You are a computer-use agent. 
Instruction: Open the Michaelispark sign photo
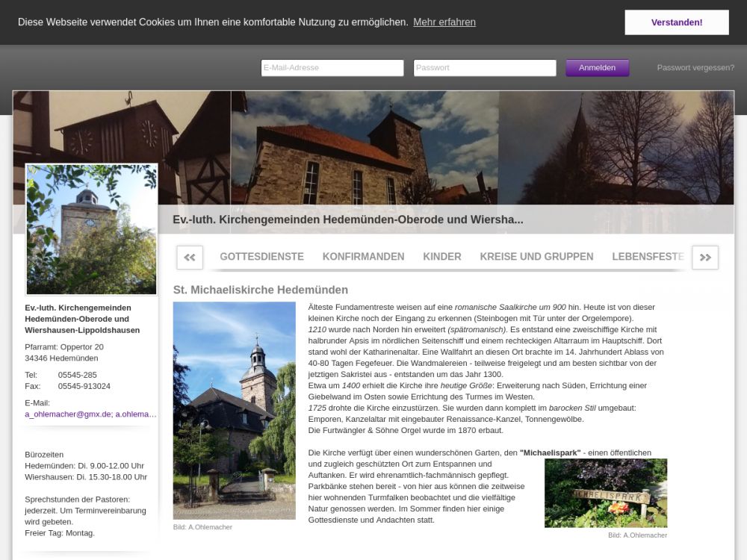[605, 493]
